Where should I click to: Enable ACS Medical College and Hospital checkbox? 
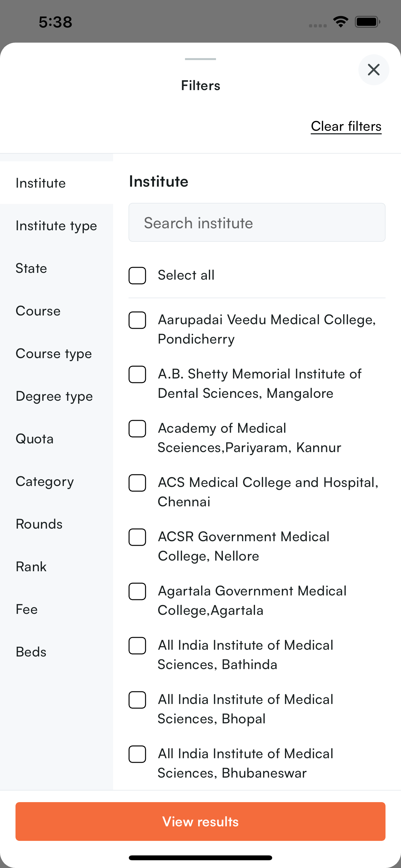138,483
